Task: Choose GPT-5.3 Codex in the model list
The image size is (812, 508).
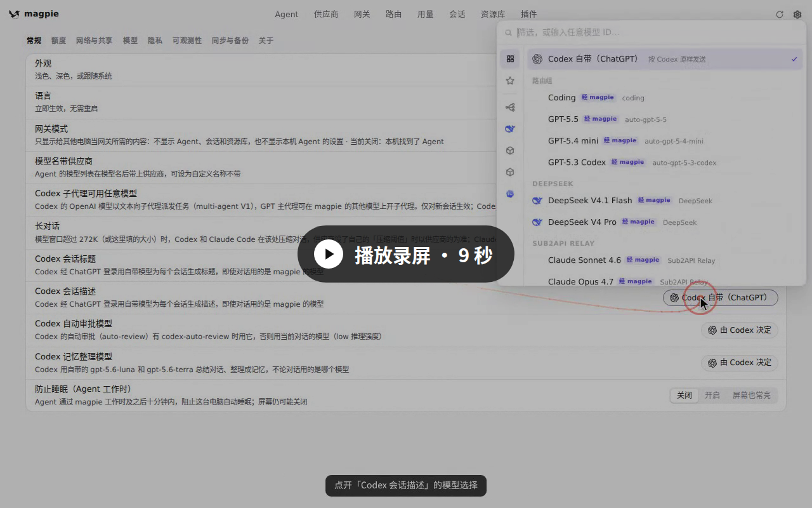Action: 665,163
